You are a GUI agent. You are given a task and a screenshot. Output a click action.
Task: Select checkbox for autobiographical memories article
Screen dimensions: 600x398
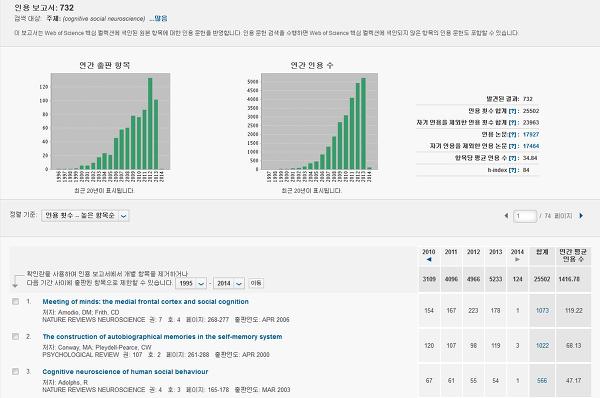(15, 337)
